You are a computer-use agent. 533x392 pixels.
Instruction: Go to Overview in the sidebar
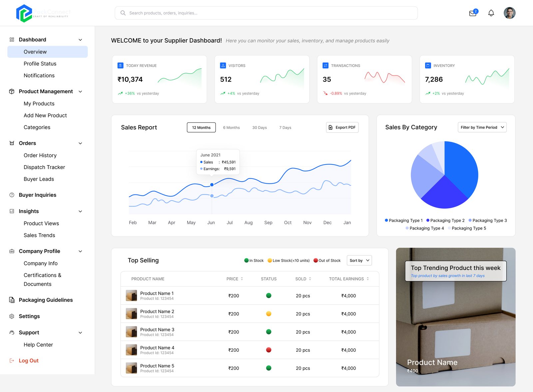(x=48, y=52)
